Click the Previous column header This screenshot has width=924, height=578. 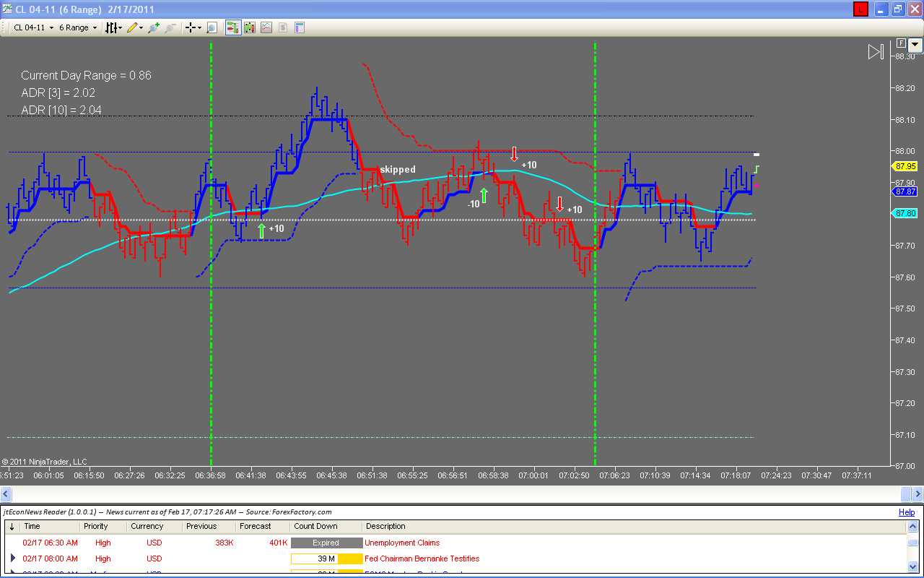click(209, 526)
